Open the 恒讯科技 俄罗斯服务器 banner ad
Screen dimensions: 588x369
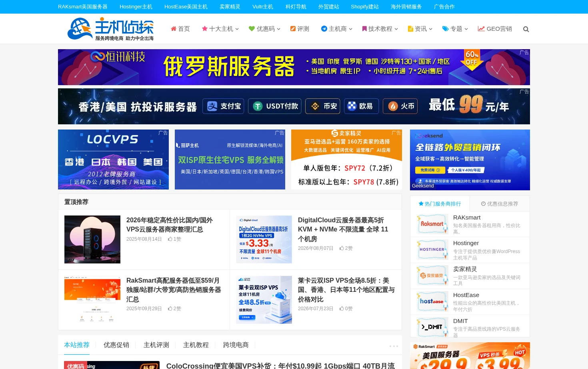(x=294, y=67)
